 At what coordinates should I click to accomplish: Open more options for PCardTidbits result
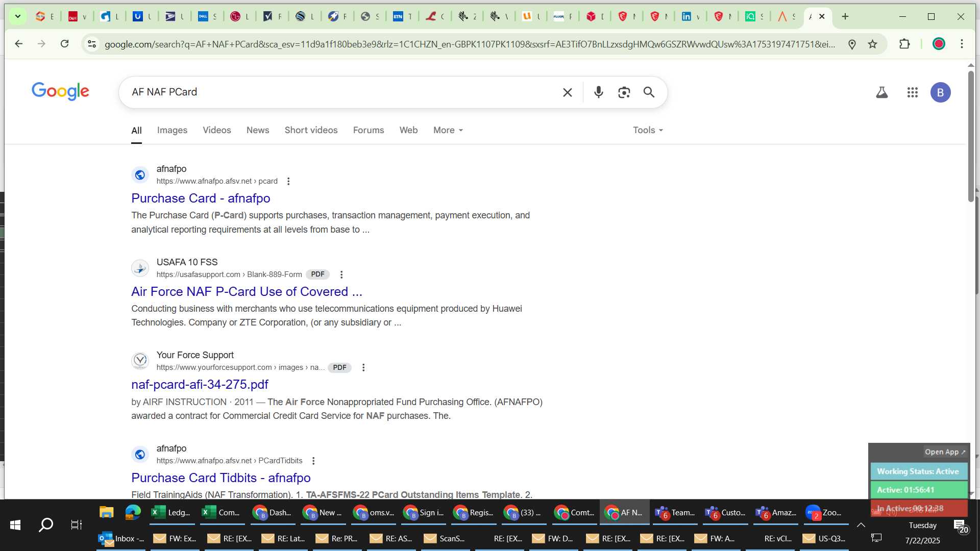(x=313, y=461)
